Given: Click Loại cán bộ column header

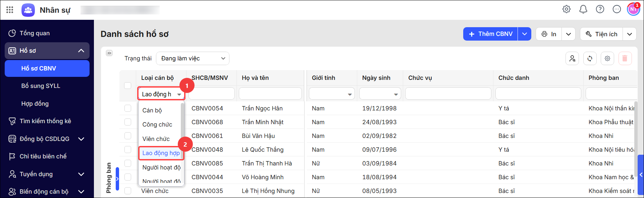Looking at the screenshot, I should (157, 78).
